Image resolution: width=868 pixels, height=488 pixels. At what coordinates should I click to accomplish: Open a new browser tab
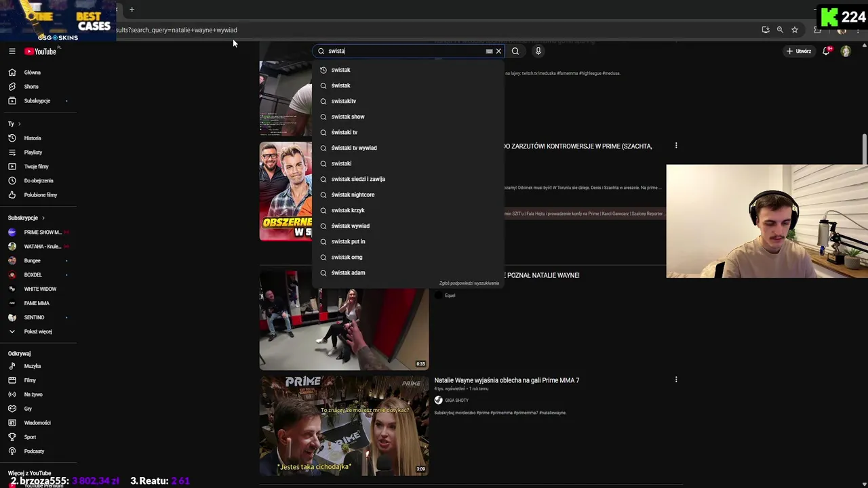[132, 9]
